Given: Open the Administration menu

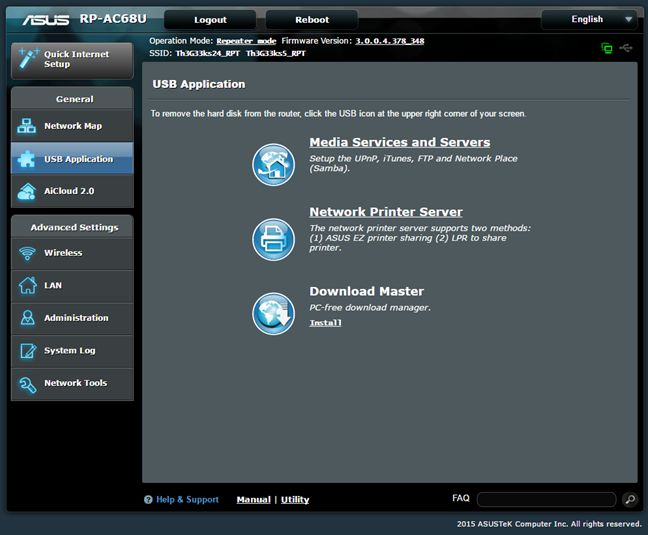Looking at the screenshot, I should point(72,318).
